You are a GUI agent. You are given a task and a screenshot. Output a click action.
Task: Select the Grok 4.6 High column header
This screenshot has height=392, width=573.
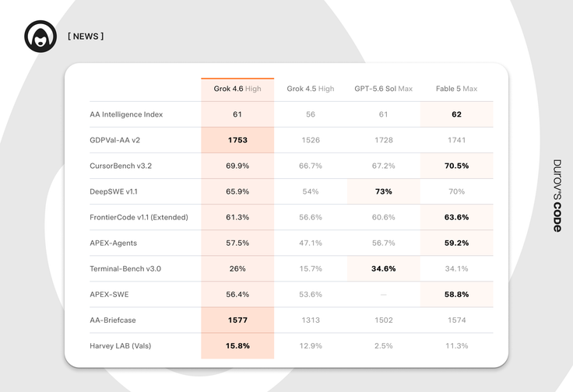[x=237, y=89]
